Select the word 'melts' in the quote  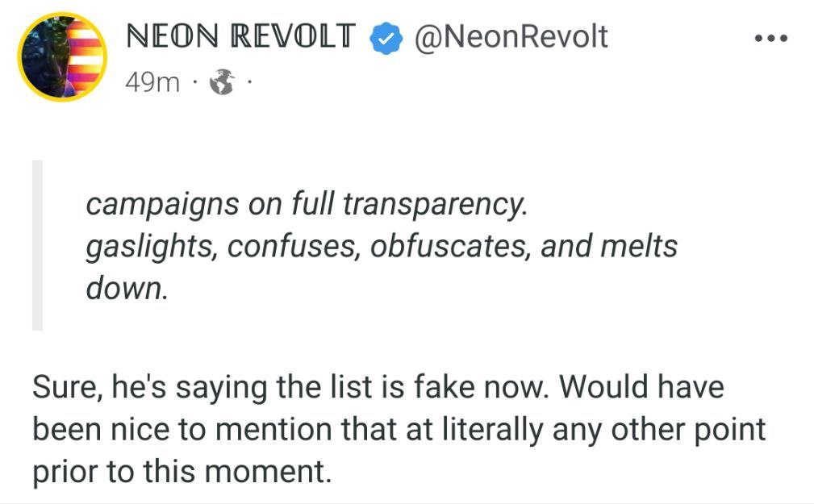coord(639,245)
